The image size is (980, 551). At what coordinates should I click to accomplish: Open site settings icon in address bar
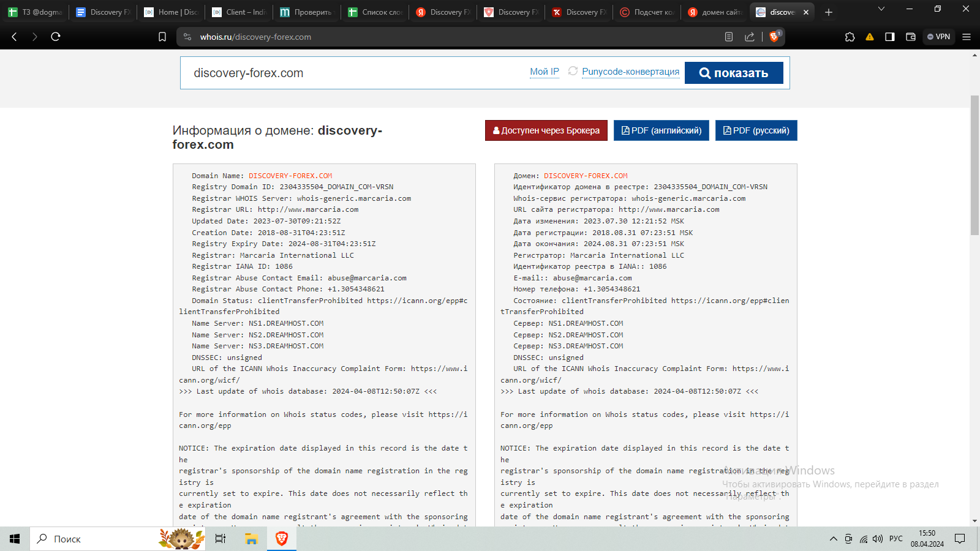(x=187, y=37)
